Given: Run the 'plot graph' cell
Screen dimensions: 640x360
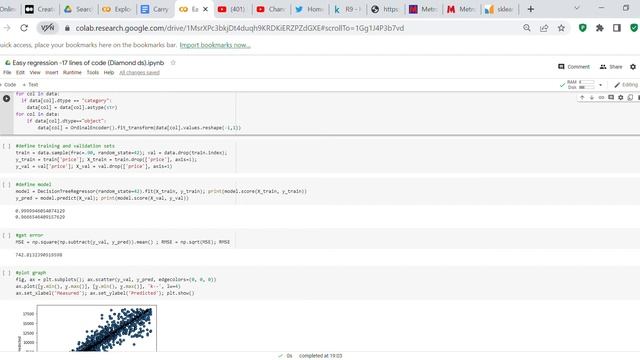Looking at the screenshot, I should click(x=7, y=273).
